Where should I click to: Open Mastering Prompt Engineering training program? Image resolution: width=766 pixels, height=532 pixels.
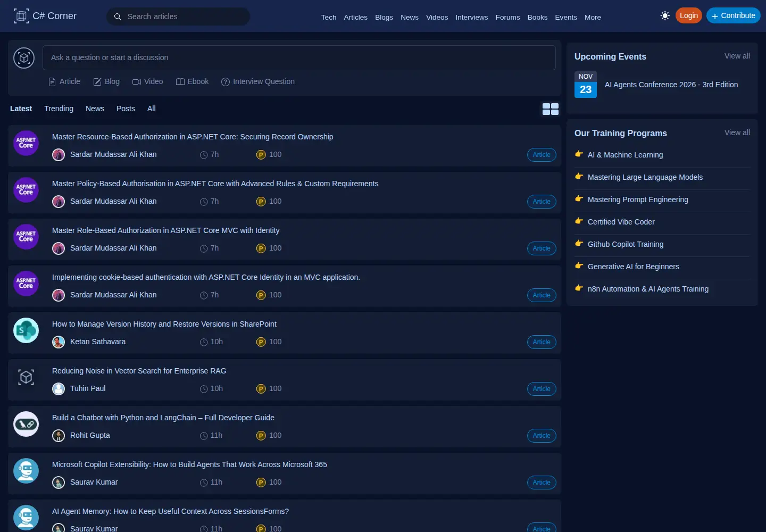[638, 199]
